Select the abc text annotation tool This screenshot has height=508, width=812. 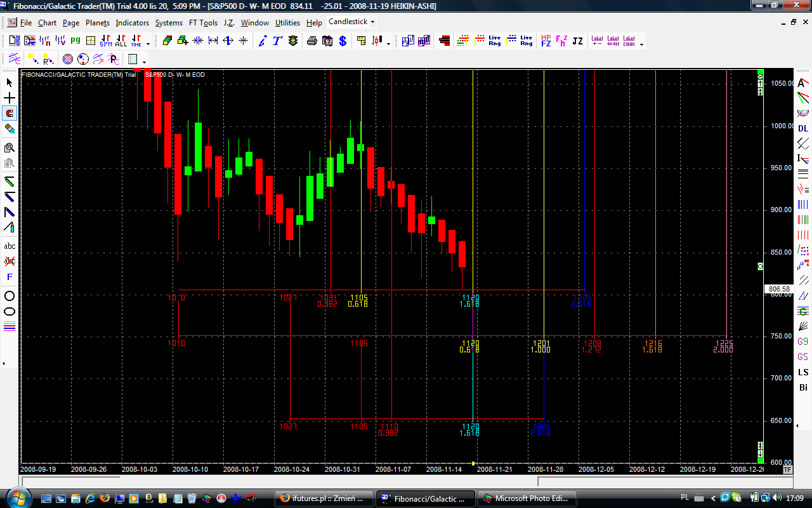click(x=10, y=246)
